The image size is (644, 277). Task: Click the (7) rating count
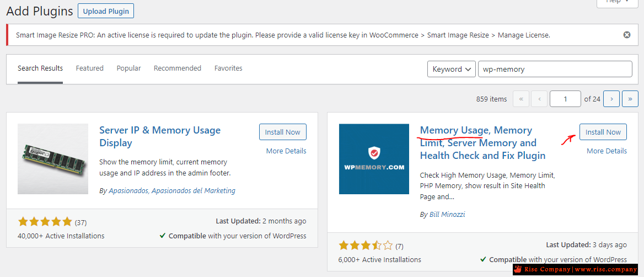click(x=399, y=247)
